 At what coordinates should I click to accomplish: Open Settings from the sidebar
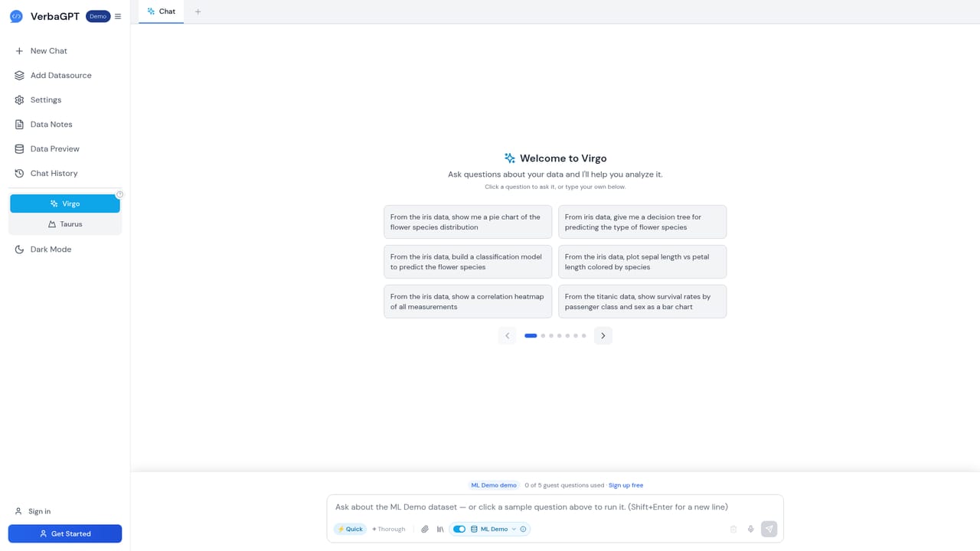pyautogui.click(x=65, y=99)
